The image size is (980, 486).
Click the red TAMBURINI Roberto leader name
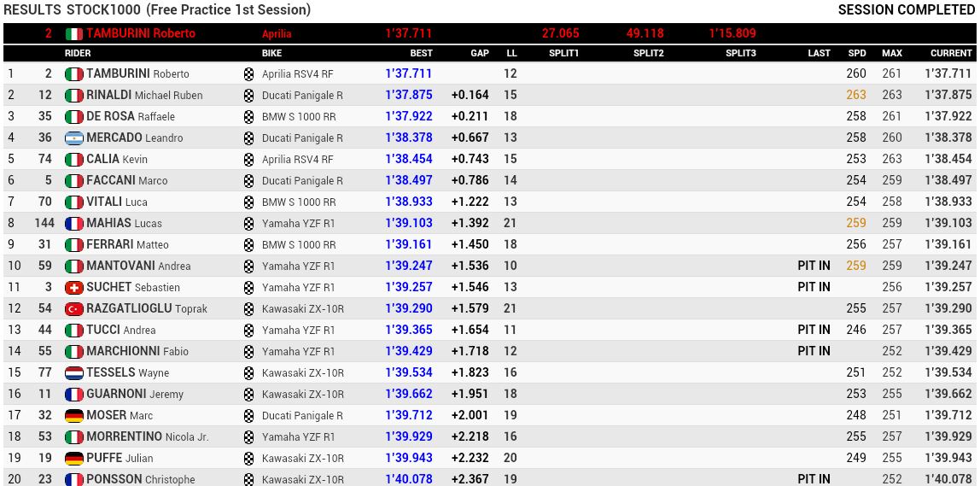point(141,34)
